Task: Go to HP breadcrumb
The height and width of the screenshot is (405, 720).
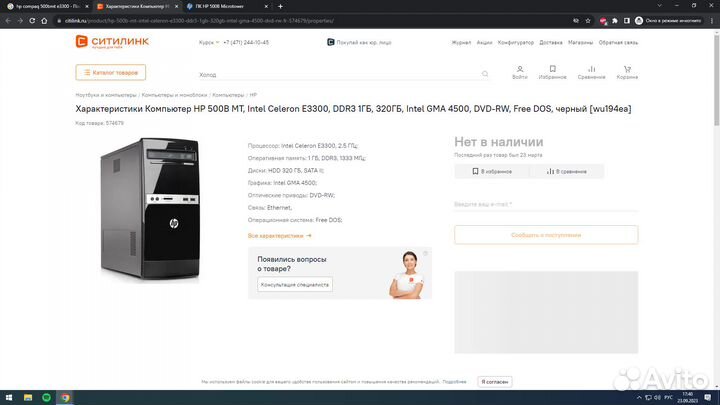Action: pos(253,95)
